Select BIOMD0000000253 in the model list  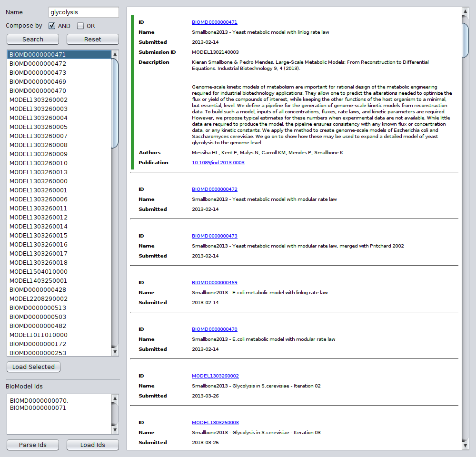click(59, 353)
